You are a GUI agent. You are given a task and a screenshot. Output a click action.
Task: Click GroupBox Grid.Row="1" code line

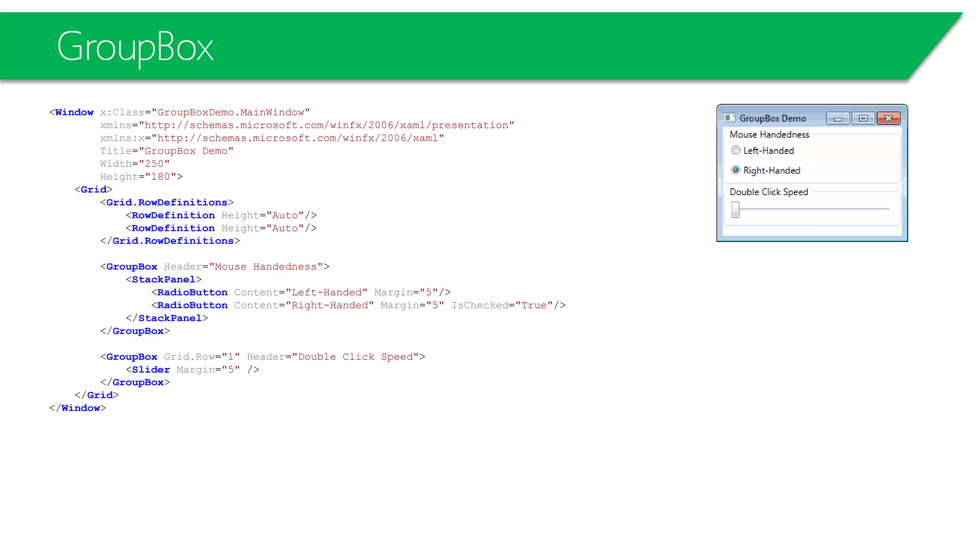[262, 357]
